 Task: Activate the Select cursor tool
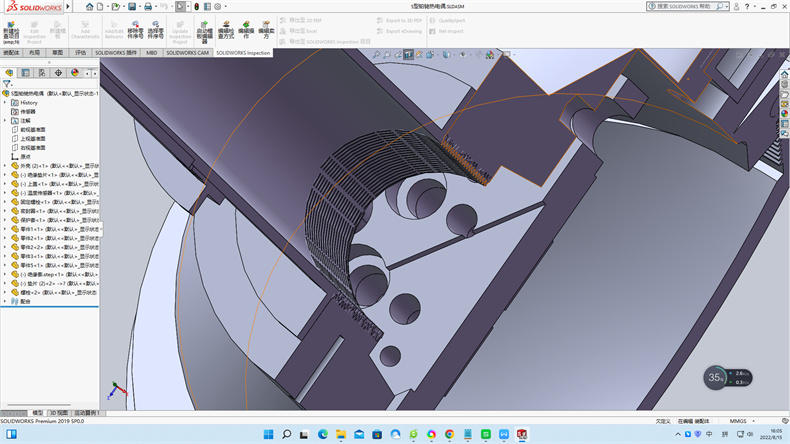180,6
